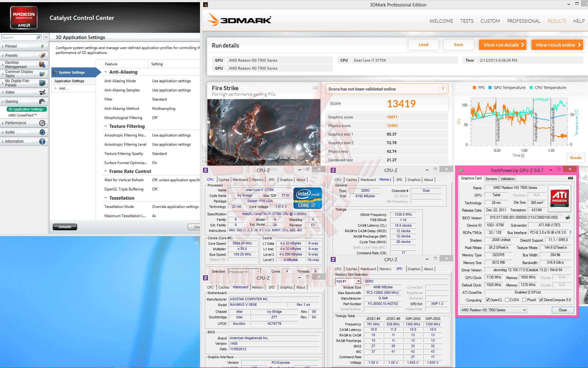Image resolution: width=588 pixels, height=368 pixels.
Task: Click the GPU-Z screenshot camera icon
Action: (570, 178)
